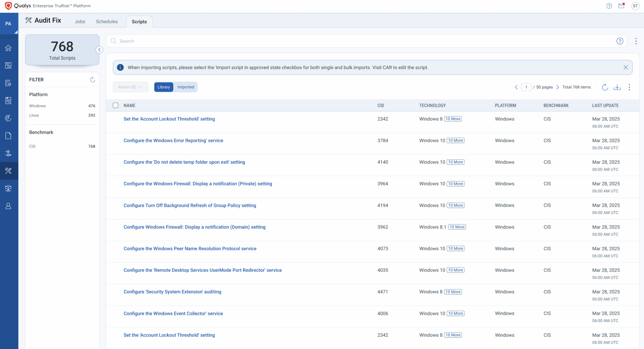This screenshot has width=644, height=349.
Task: Open the Home icon in the sidebar
Action: coord(8,48)
